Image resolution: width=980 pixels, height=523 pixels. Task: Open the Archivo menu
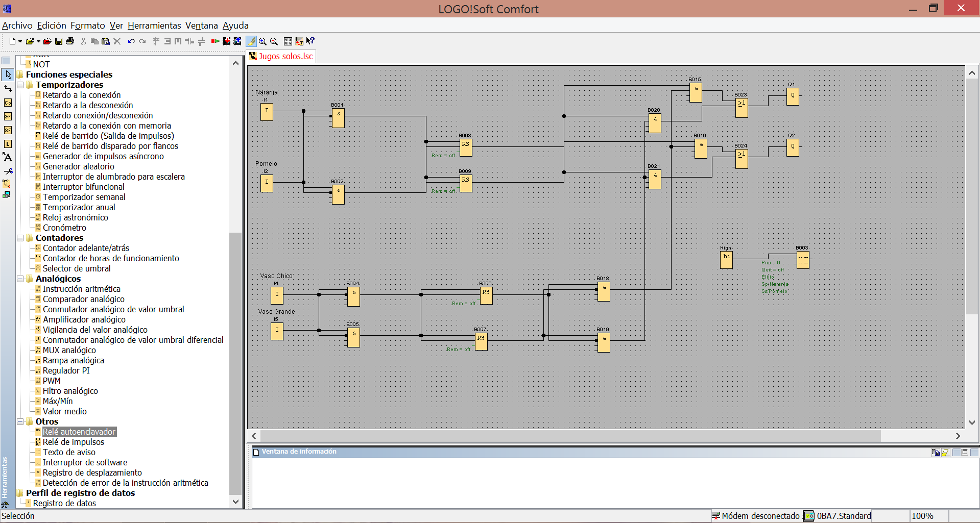click(17, 26)
